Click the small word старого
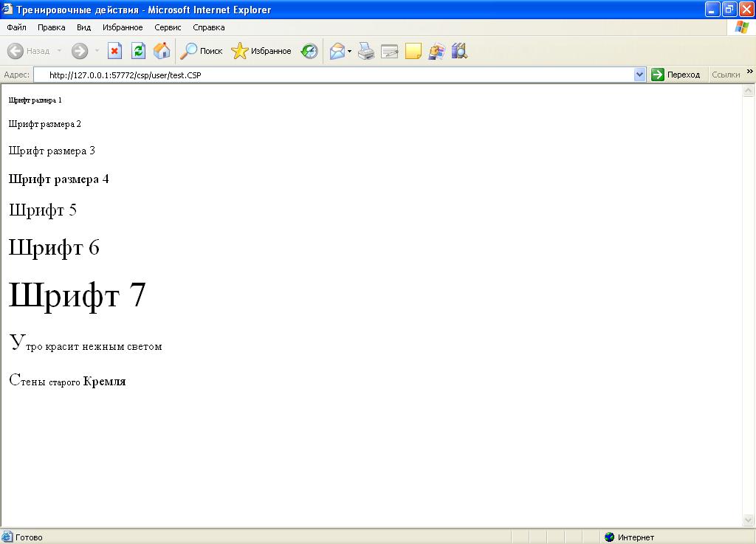This screenshot has width=756, height=544. tap(65, 382)
